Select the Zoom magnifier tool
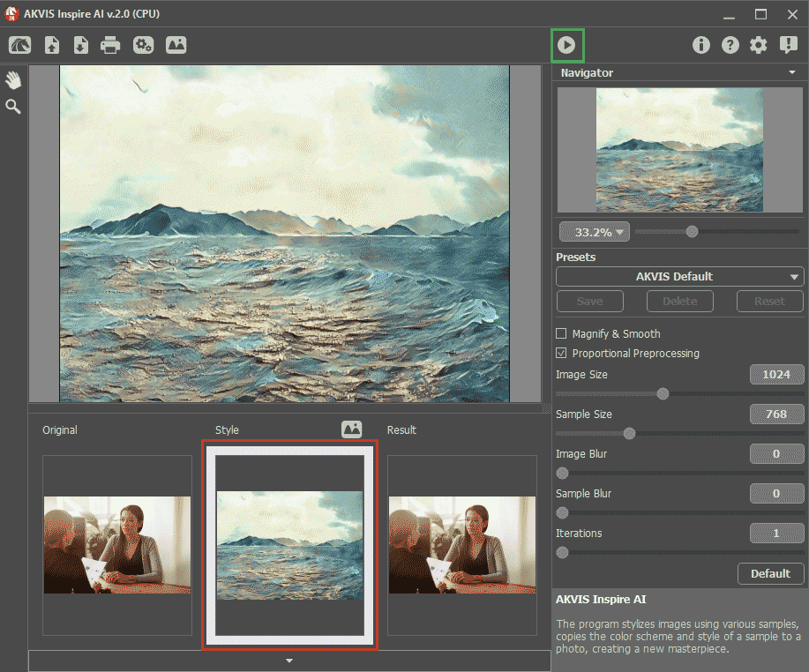Screen dimensions: 809x672 13,107
